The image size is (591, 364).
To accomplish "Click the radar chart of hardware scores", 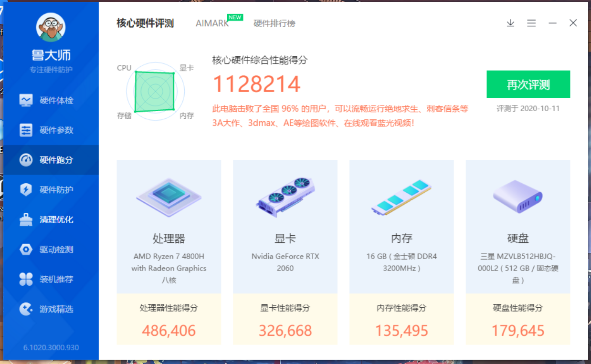I will [155, 91].
